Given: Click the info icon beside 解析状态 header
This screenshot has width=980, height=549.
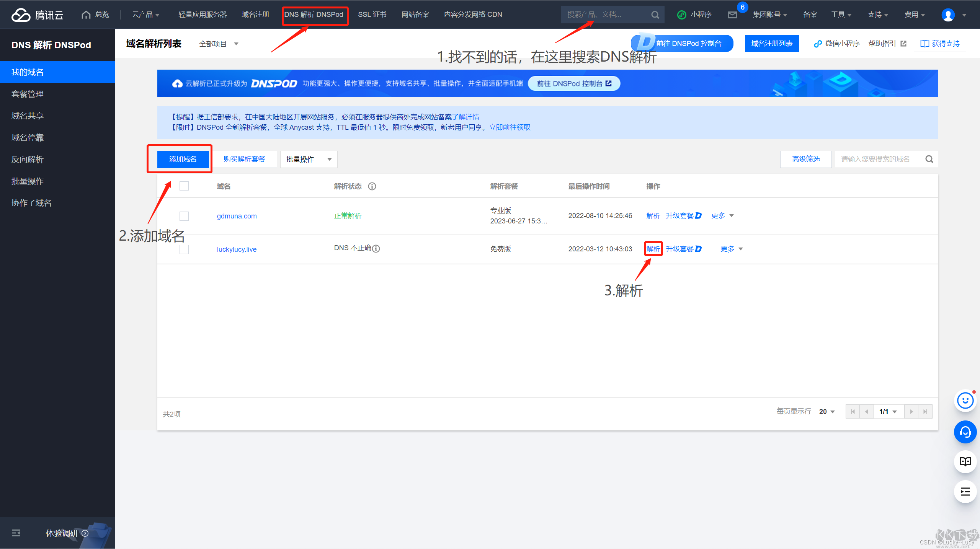Looking at the screenshot, I should click(372, 186).
